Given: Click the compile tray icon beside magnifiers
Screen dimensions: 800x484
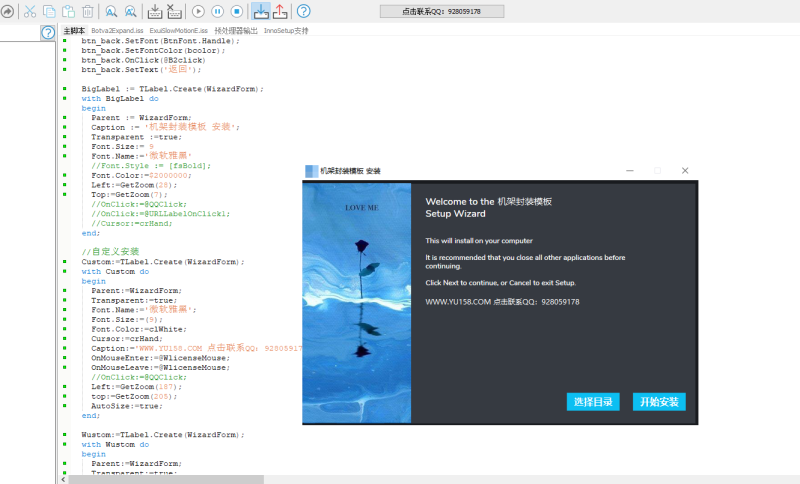Looking at the screenshot, I should coord(155,11).
